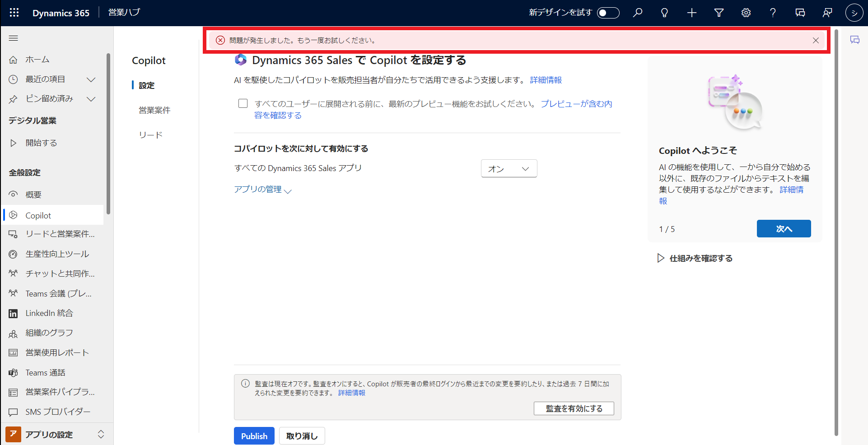Click the Teams presence icon in header
The height and width of the screenshot is (445, 868).
[827, 13]
